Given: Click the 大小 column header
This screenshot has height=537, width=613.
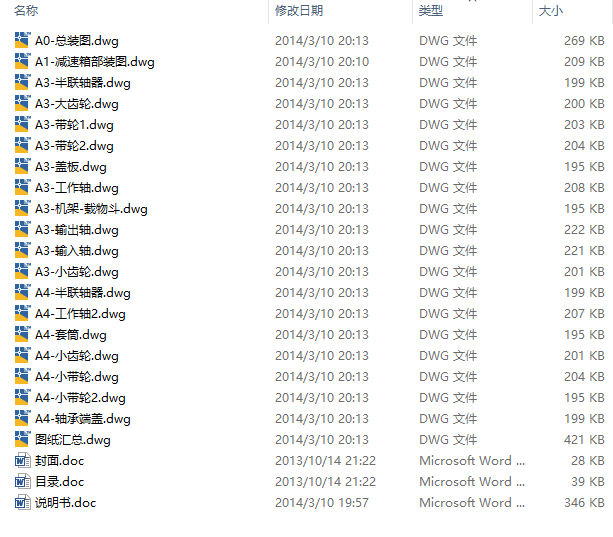Looking at the screenshot, I should click(x=551, y=11).
